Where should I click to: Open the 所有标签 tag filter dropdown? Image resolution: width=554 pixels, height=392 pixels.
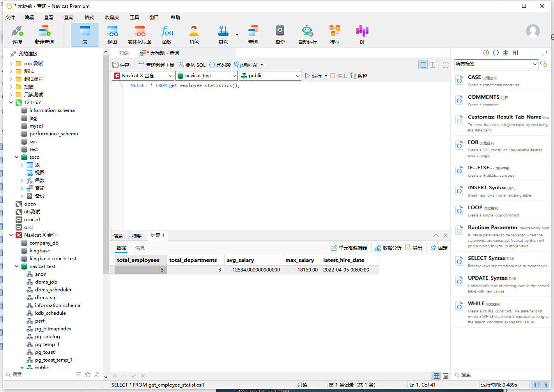point(496,64)
